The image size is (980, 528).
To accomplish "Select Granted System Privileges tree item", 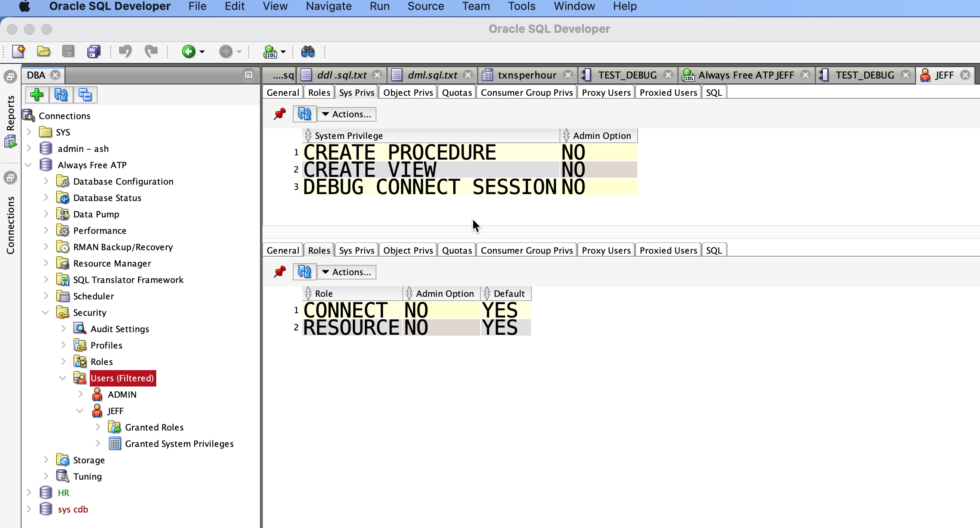I will point(179,444).
